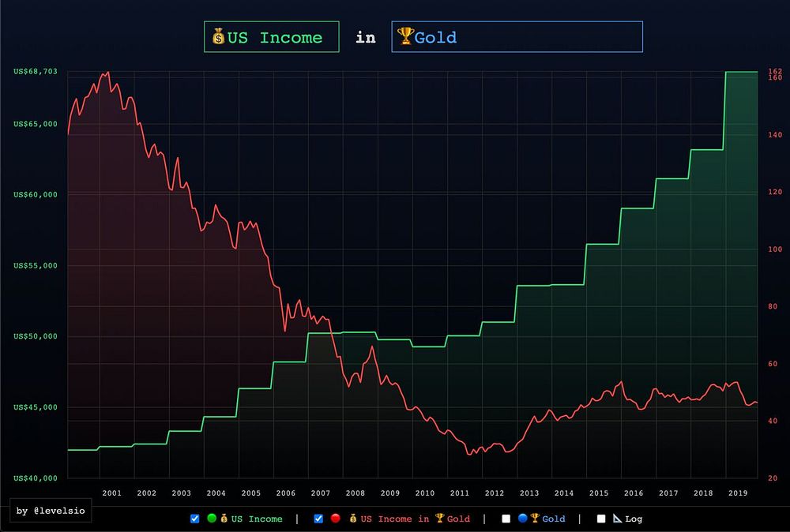Open the US Income selector box

coord(272,37)
